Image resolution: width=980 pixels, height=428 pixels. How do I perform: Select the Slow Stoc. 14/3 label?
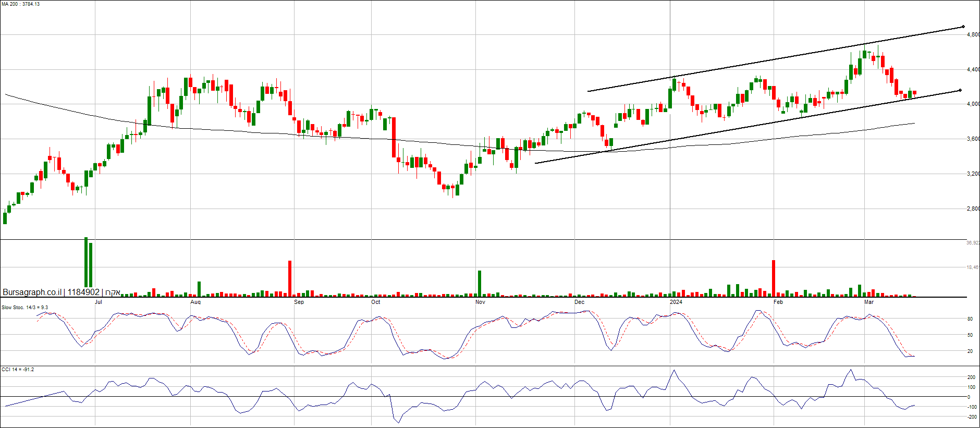[x=24, y=308]
